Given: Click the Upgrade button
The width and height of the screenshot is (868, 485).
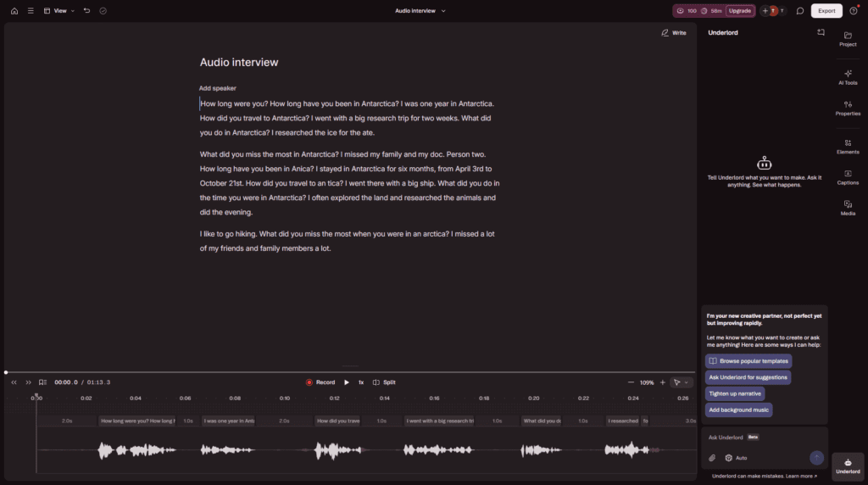Looking at the screenshot, I should pyautogui.click(x=739, y=10).
